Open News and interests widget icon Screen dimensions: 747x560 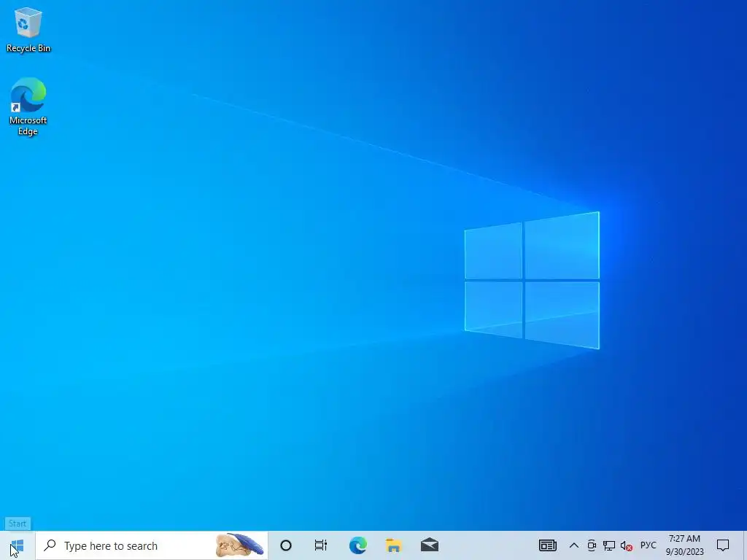(x=547, y=545)
